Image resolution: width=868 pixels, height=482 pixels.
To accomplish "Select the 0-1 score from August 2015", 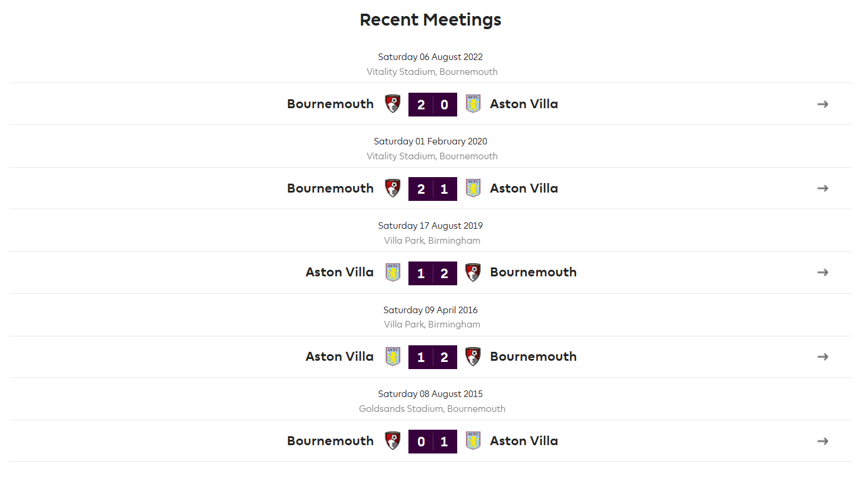I will point(433,442).
